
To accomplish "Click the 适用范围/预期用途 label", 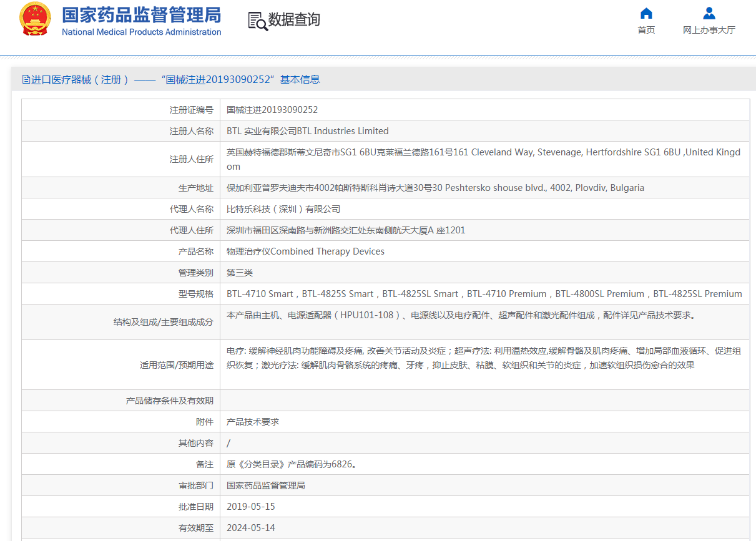I will click(x=177, y=365).
